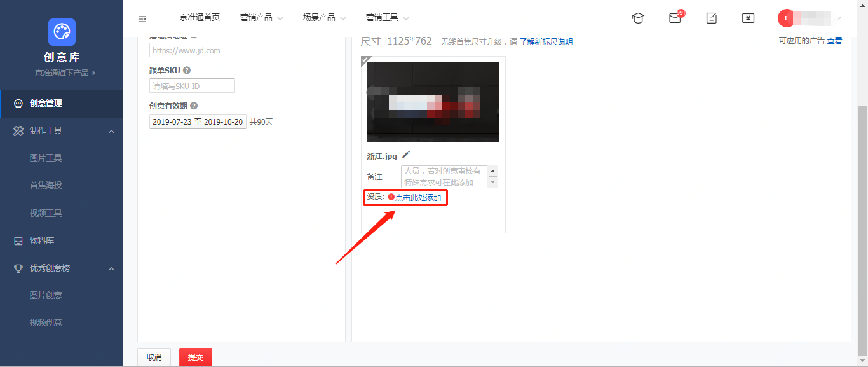Open the mail messages icon
The width and height of the screenshot is (868, 367).
pos(675,18)
